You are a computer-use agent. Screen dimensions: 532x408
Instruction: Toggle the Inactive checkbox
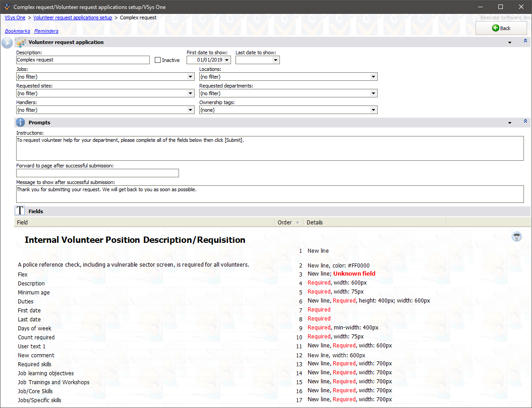click(157, 60)
